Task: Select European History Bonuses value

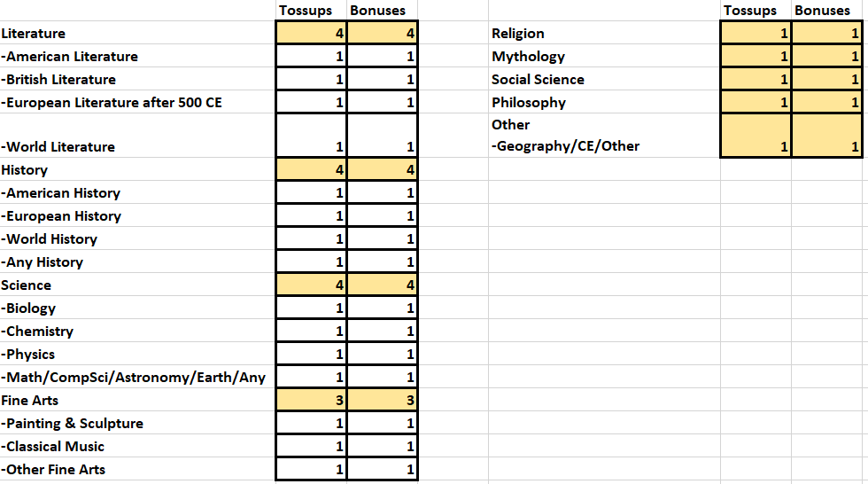Action: point(382,216)
